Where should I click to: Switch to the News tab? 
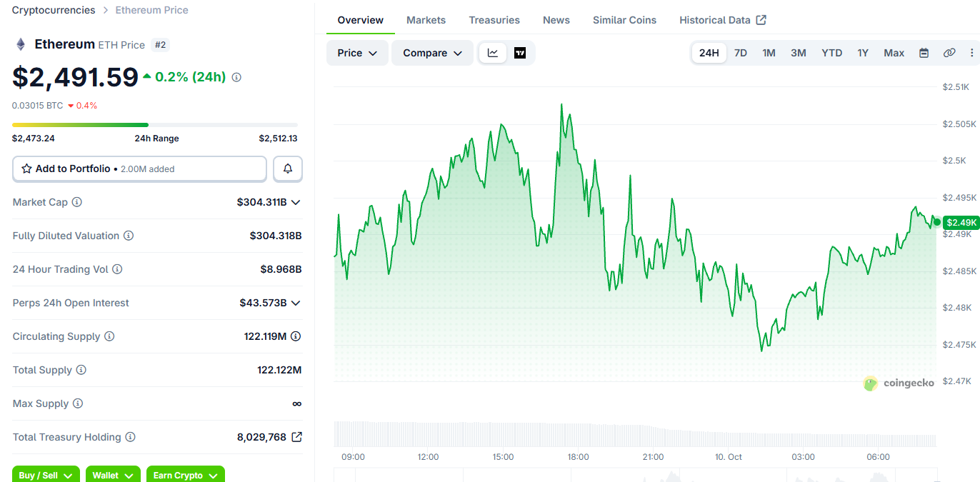tap(556, 20)
